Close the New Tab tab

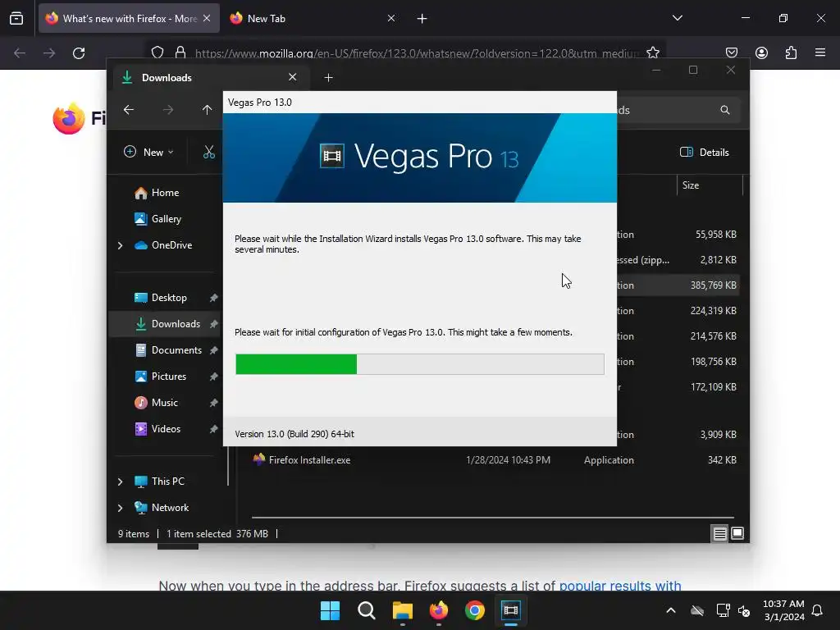point(391,18)
